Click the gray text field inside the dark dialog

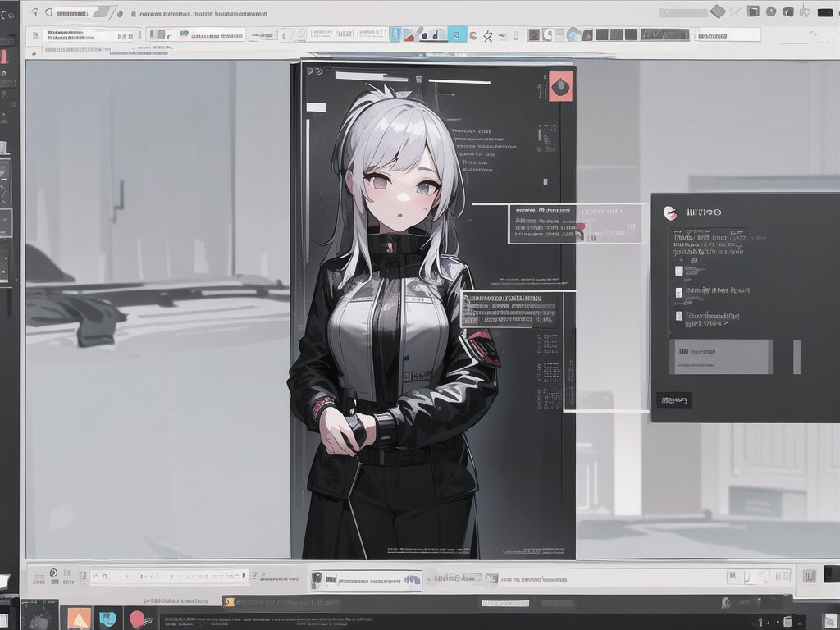pos(721,357)
